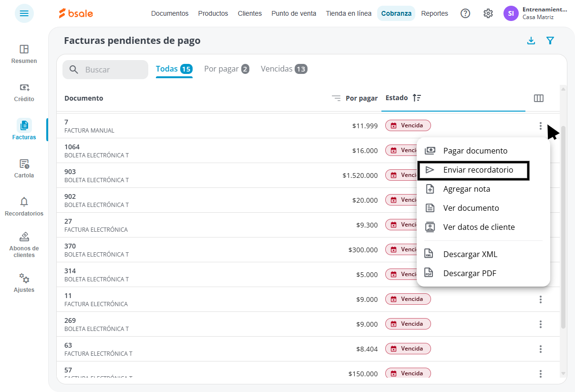575x392 pixels.
Task: Click the SI user avatar
Action: pyautogui.click(x=511, y=13)
